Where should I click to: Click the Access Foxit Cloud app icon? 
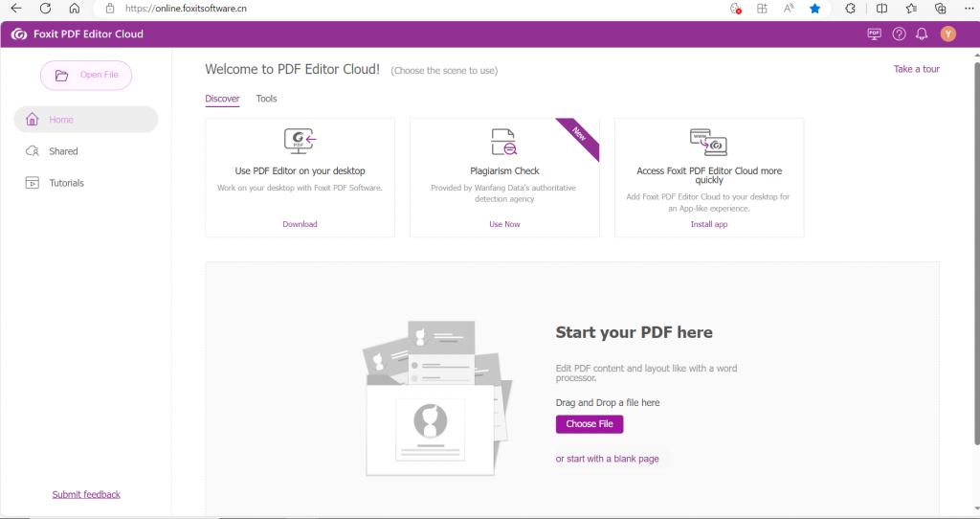pyautogui.click(x=708, y=142)
